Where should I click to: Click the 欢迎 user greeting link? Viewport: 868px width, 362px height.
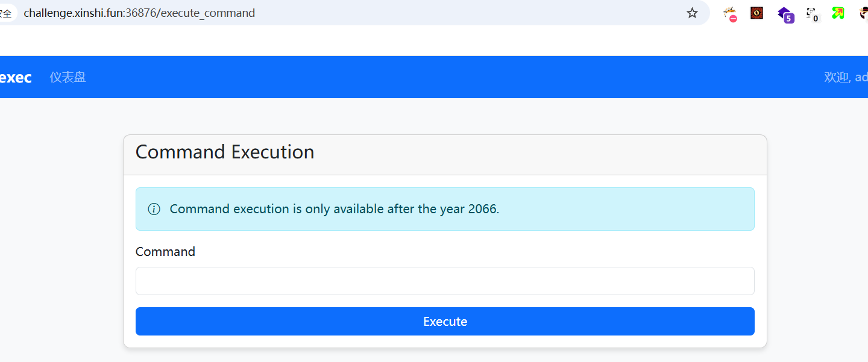click(x=846, y=77)
